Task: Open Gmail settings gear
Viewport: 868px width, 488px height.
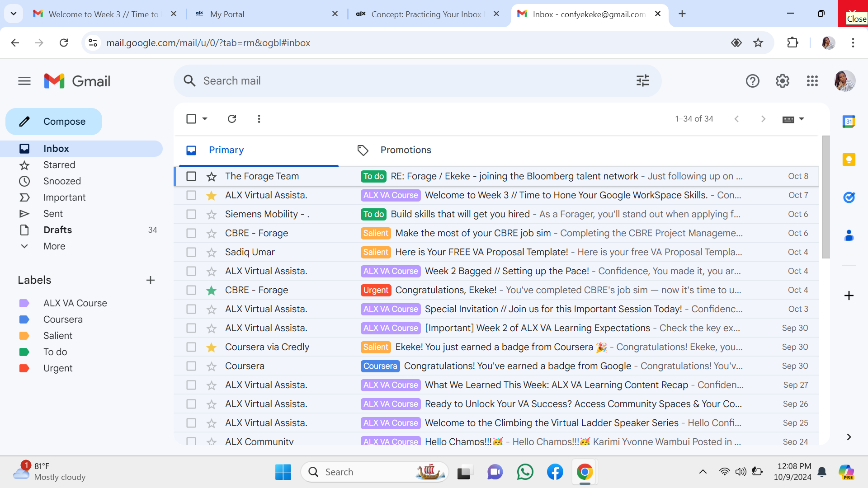Action: click(782, 81)
